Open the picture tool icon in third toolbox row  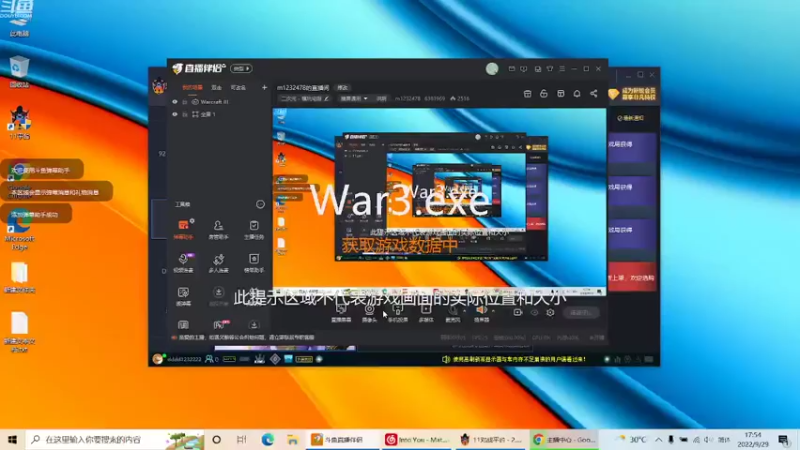(x=183, y=295)
